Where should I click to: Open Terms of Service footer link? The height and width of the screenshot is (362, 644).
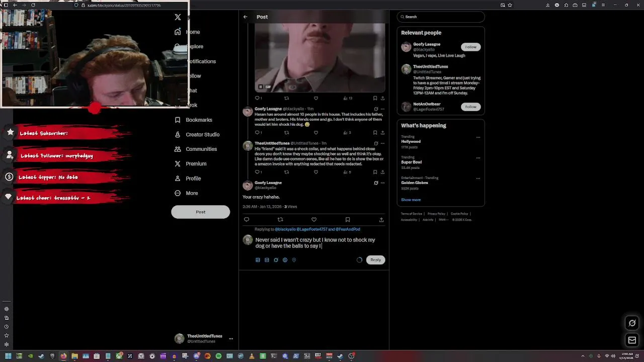pyautogui.click(x=412, y=214)
